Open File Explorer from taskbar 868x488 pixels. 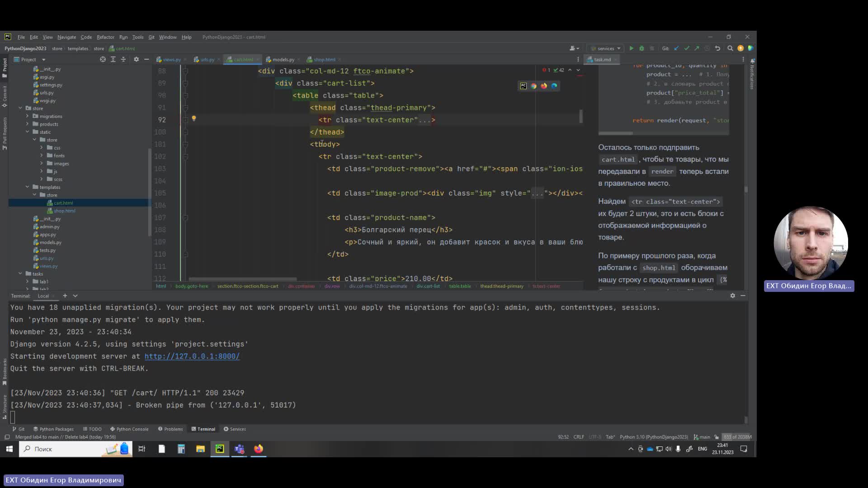coord(200,449)
